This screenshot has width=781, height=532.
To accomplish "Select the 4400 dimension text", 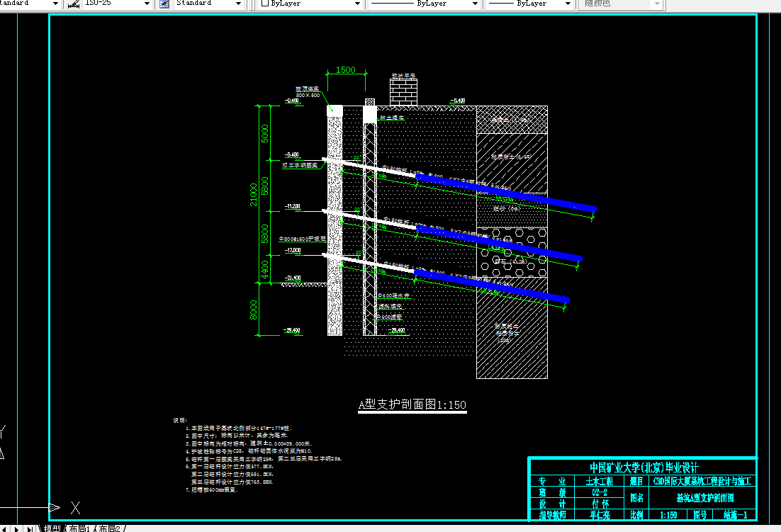I will (265, 269).
